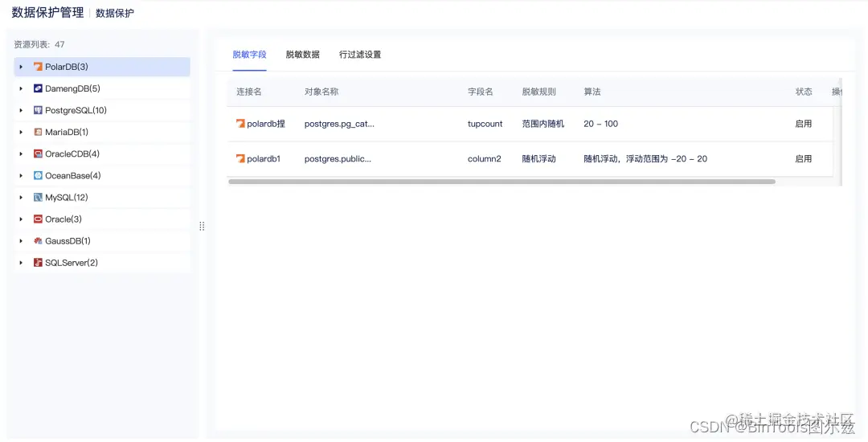Click the 状态 column header
The width and height of the screenshot is (868, 442).
(x=804, y=92)
